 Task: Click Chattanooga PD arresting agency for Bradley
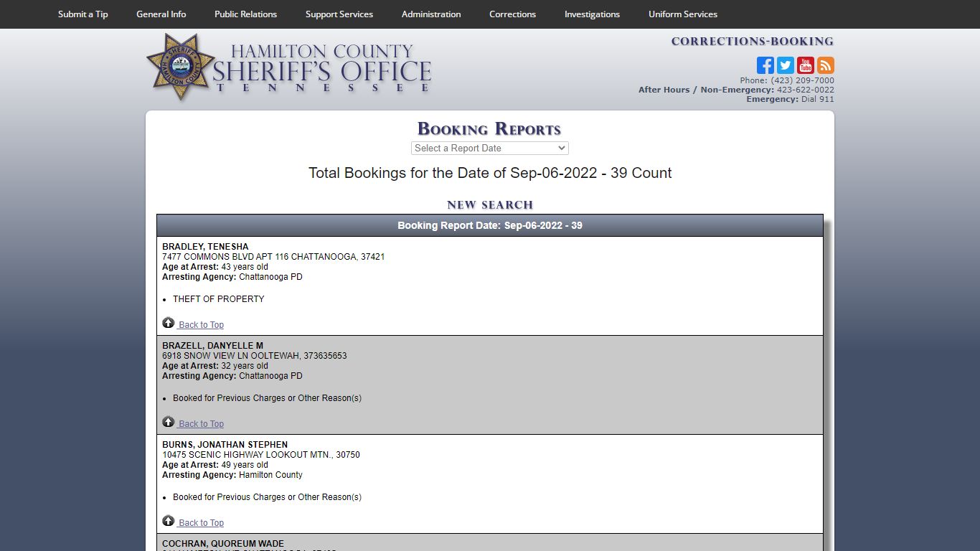coord(270,277)
